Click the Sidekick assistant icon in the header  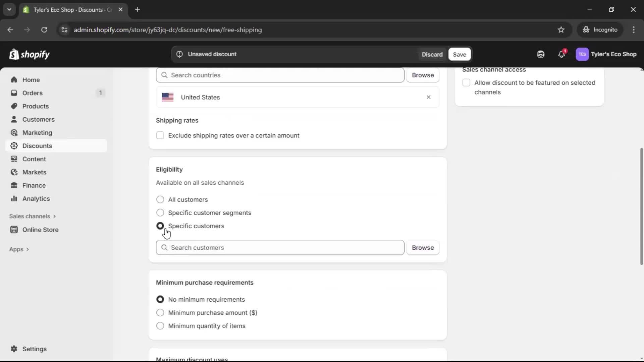click(x=541, y=54)
